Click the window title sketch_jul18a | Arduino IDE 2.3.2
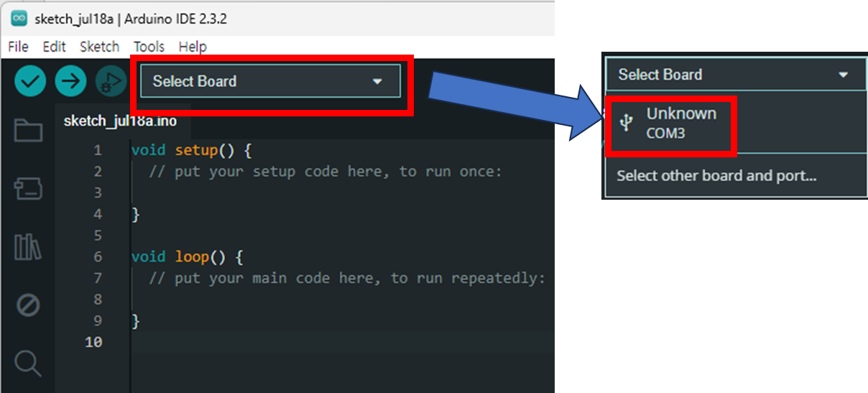Screen dimensions: 868x393 point(131,19)
